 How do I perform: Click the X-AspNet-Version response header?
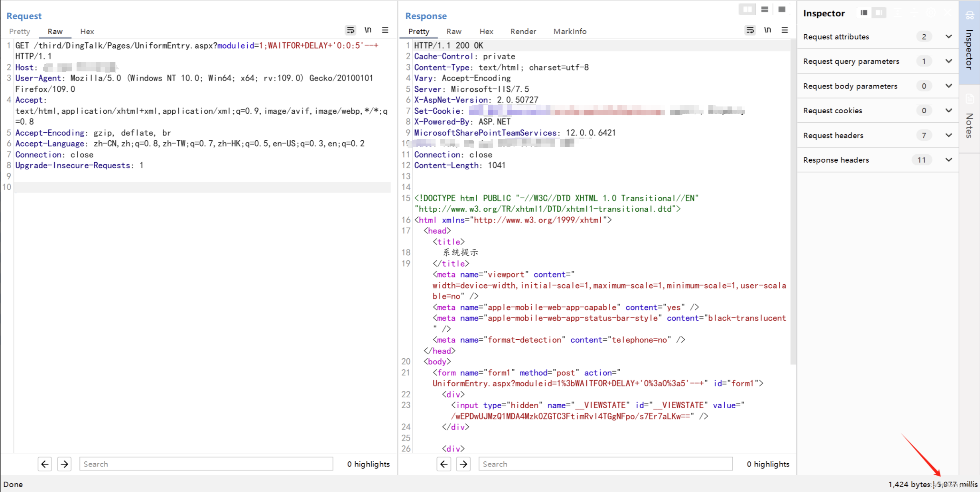point(476,100)
